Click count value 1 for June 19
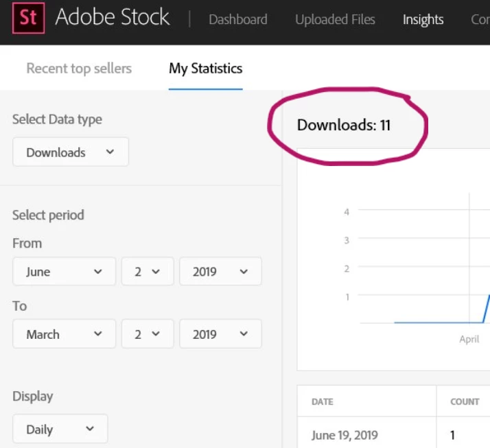The image size is (490, 448). [452, 435]
